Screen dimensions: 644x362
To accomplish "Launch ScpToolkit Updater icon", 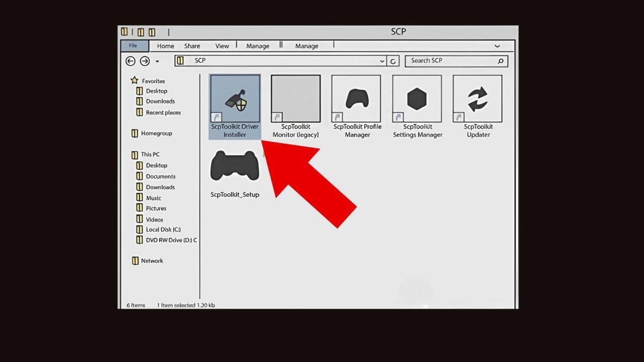I will click(478, 99).
